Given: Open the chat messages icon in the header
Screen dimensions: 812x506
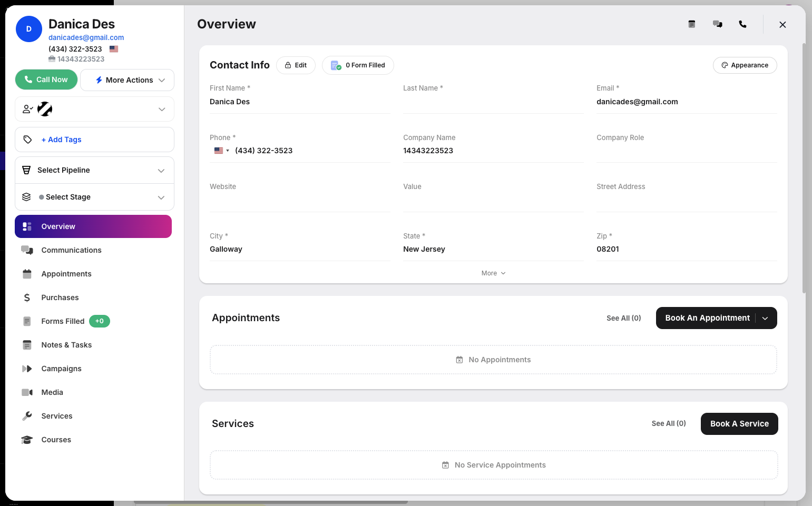Looking at the screenshot, I should 718,24.
